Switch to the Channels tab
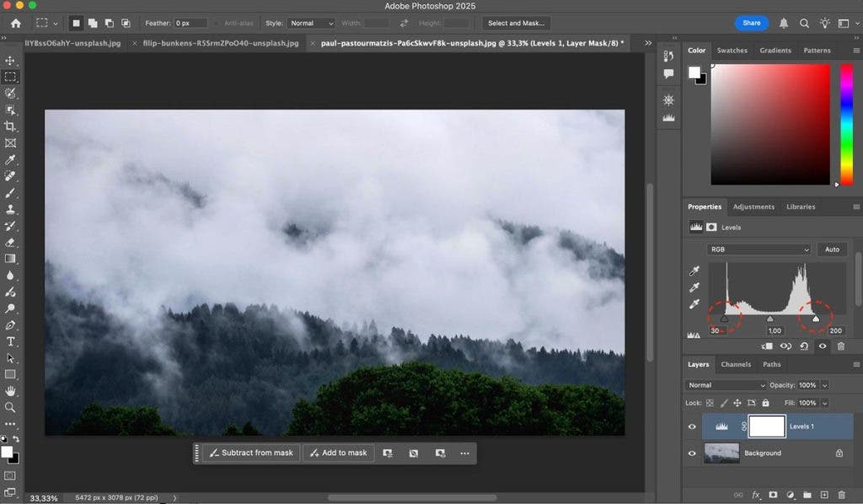 [736, 364]
